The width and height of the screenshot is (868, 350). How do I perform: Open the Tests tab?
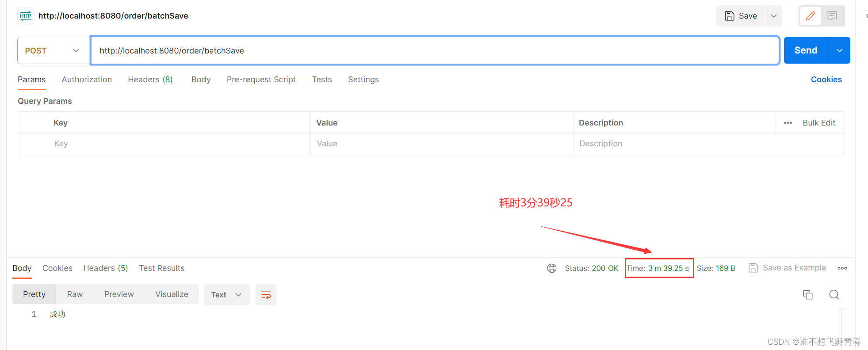tap(322, 80)
